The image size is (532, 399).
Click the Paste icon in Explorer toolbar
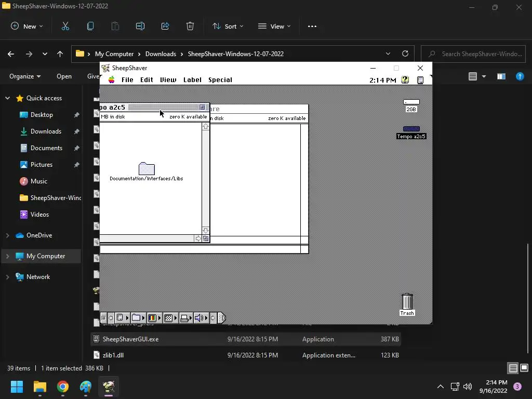coord(115,26)
